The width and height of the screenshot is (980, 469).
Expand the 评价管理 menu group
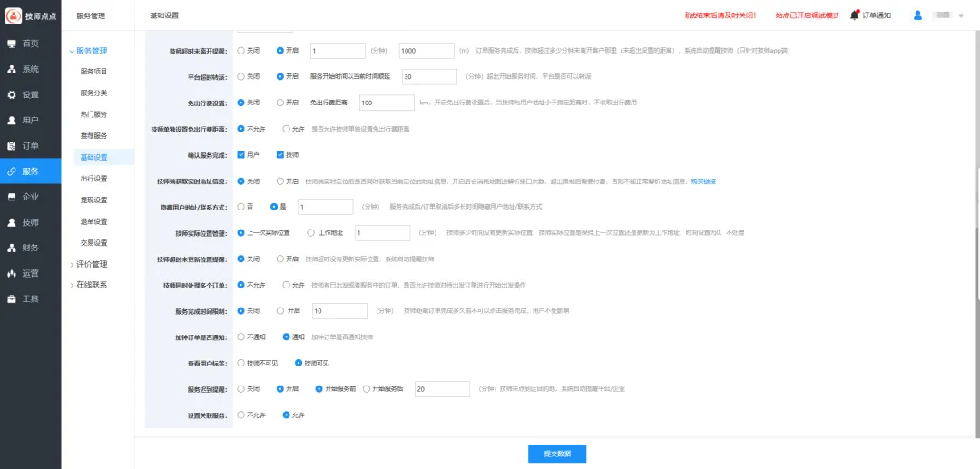point(73,264)
